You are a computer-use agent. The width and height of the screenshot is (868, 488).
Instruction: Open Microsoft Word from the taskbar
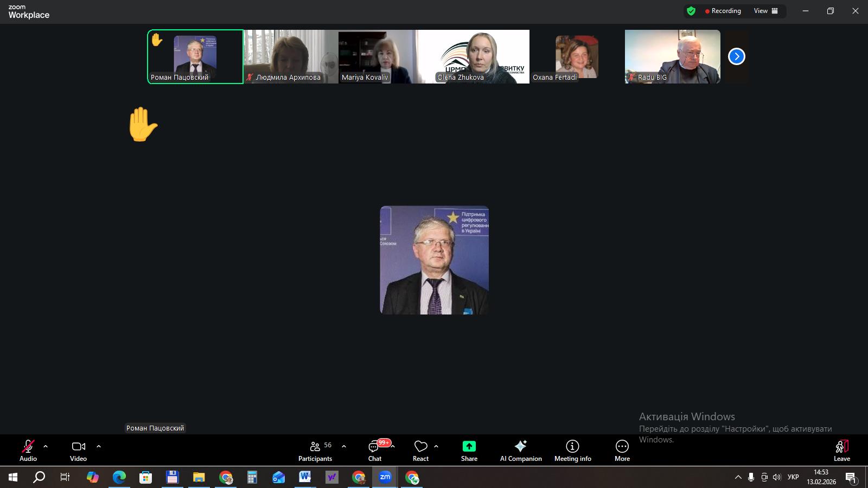(x=305, y=477)
